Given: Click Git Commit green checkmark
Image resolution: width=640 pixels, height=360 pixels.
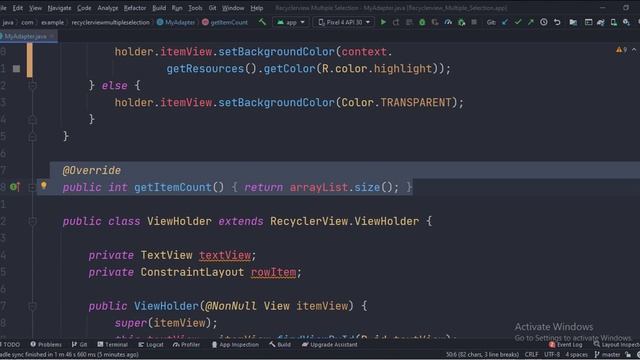Looking at the screenshot, I should (518, 22).
